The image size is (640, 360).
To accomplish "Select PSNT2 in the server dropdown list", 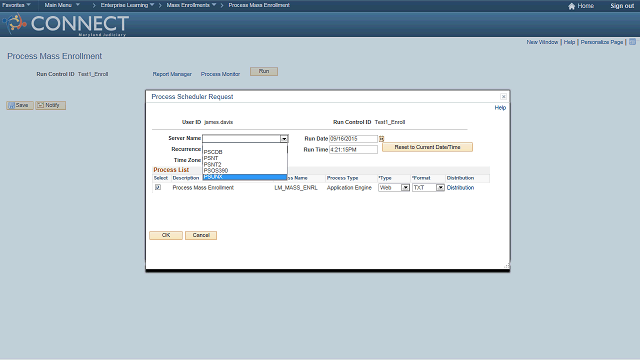I will click(x=245, y=164).
